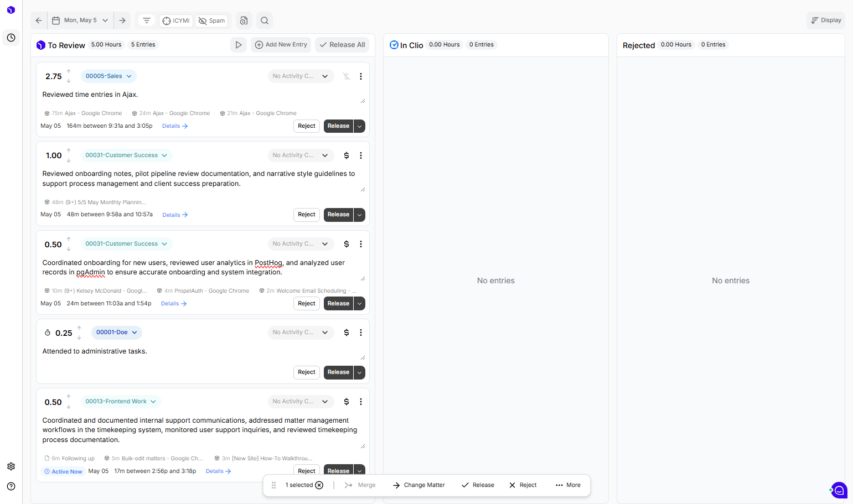Image resolution: width=853 pixels, height=504 pixels.
Task: Click Change Matter in the selection bar
Action: [419, 485]
